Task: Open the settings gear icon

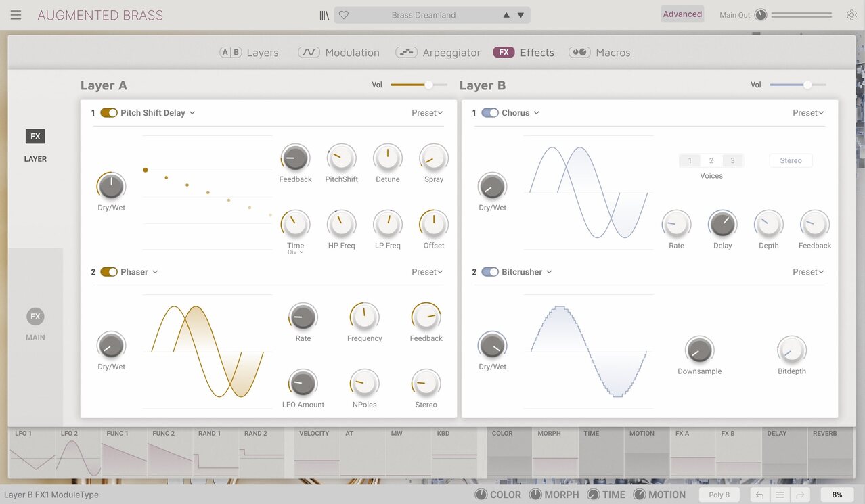Action: click(x=851, y=14)
